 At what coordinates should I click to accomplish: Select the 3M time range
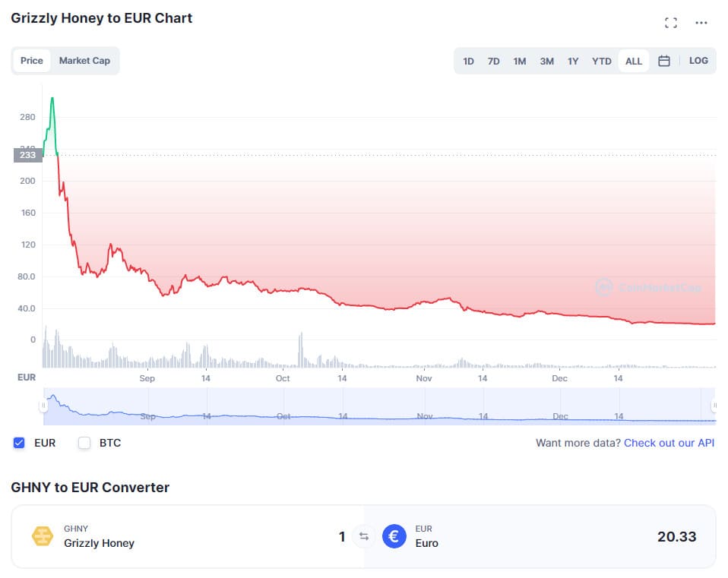546,62
